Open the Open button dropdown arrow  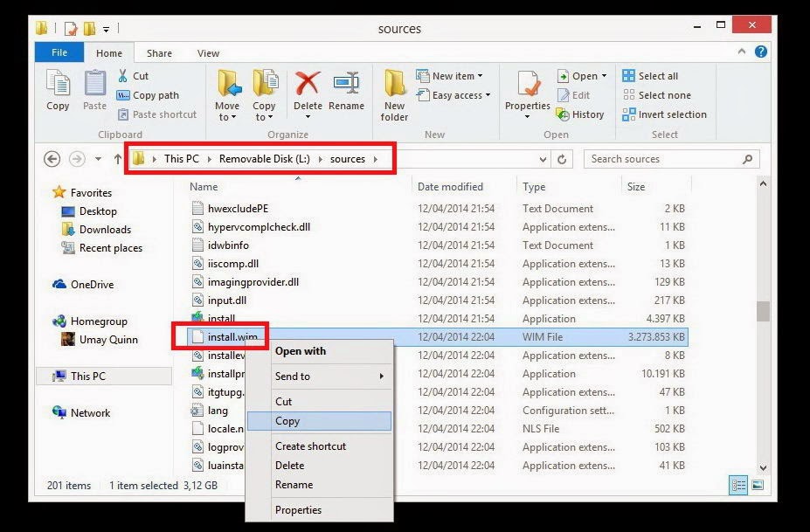pos(604,76)
